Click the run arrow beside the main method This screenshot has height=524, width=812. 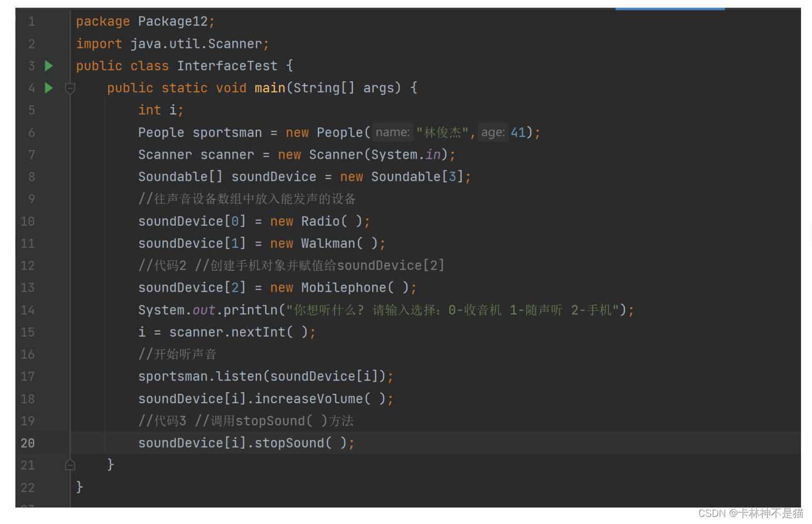pos(49,88)
